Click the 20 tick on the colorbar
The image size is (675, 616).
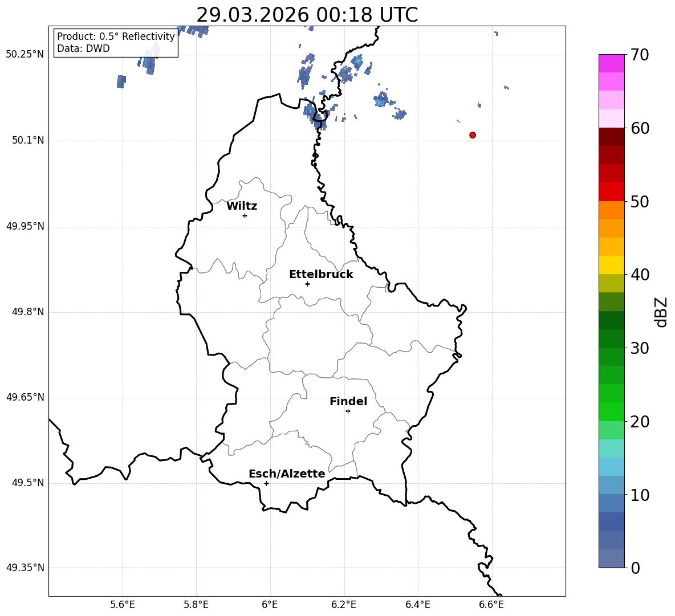(x=640, y=421)
